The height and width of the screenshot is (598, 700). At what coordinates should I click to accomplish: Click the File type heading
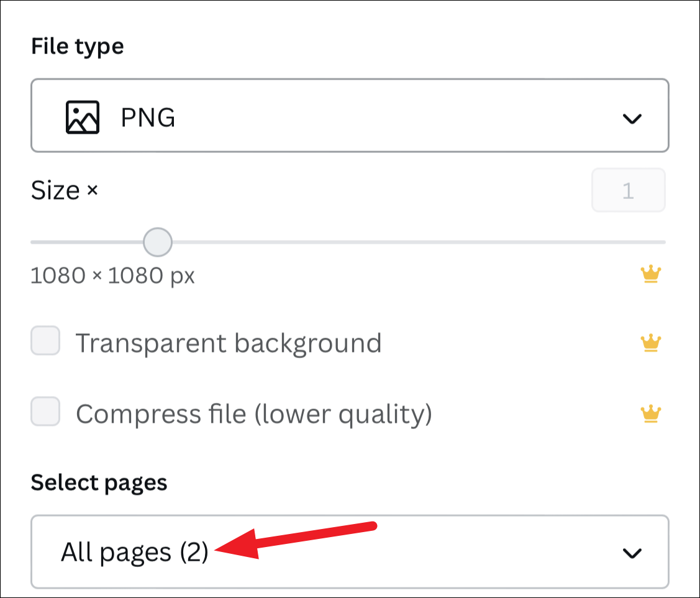[x=76, y=45]
